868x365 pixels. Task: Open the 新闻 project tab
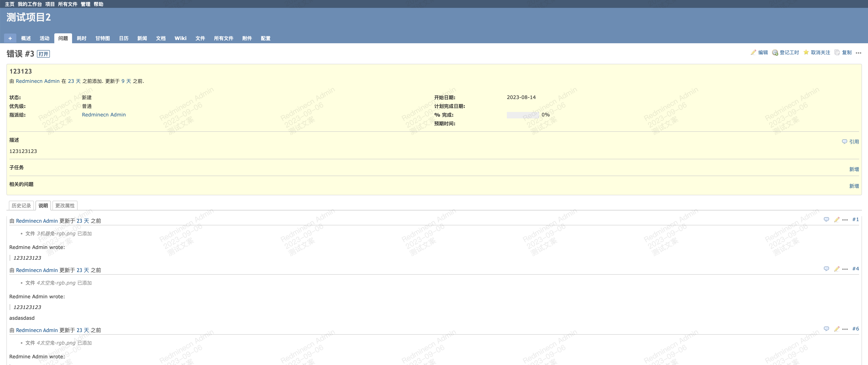(x=142, y=38)
